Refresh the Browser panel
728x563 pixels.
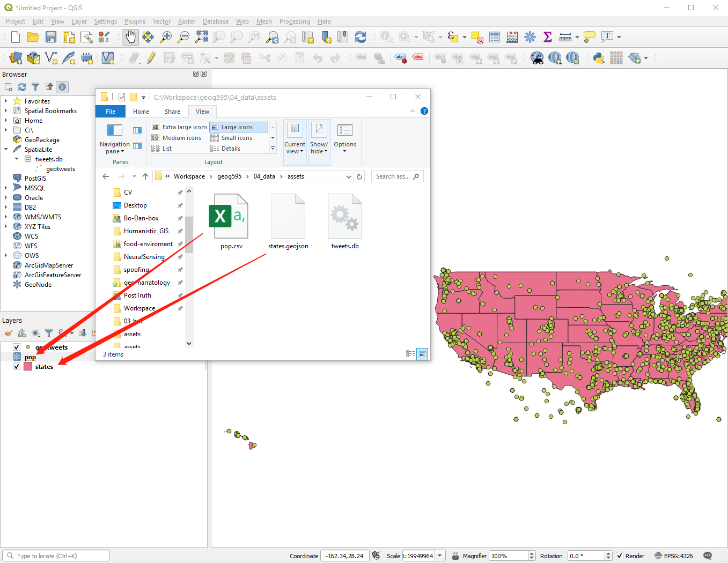[21, 87]
